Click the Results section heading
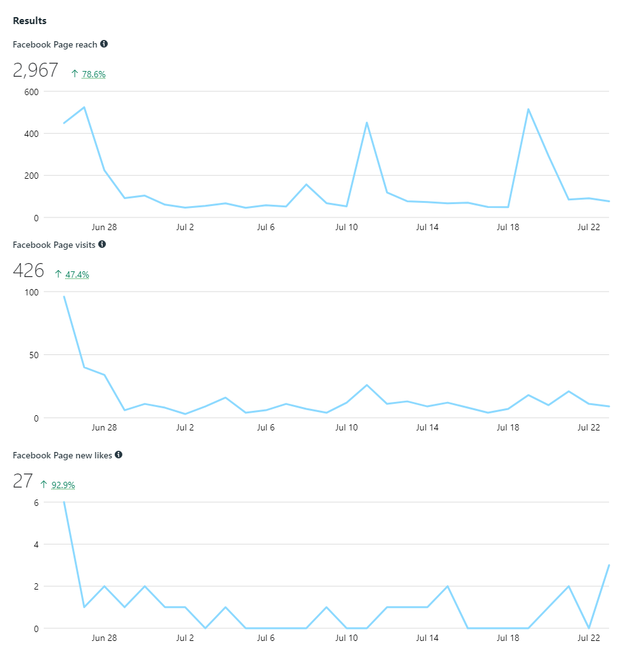The height and width of the screenshot is (672, 637). [x=30, y=21]
